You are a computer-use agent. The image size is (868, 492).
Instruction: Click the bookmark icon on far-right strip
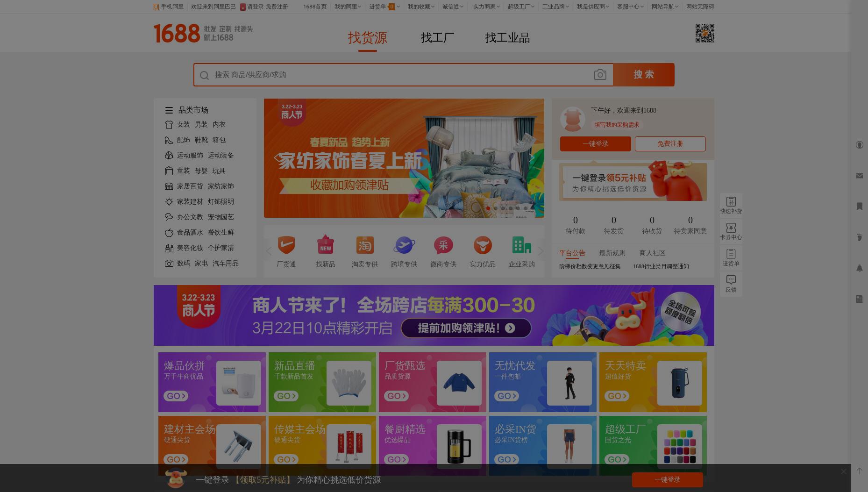tap(859, 206)
